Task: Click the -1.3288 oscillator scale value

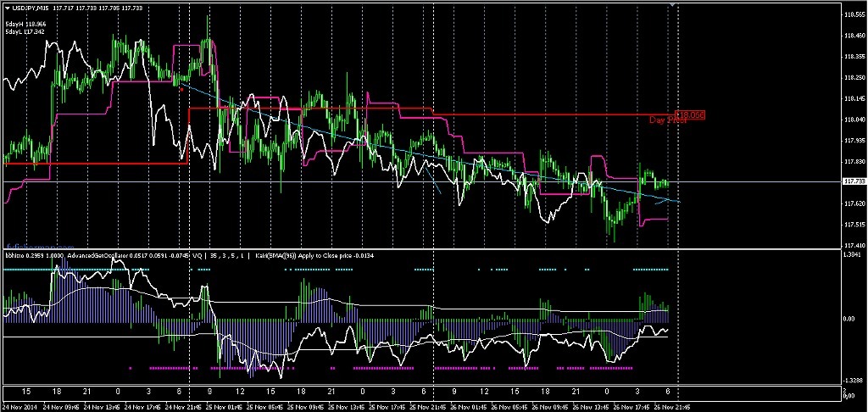Action: click(x=854, y=381)
